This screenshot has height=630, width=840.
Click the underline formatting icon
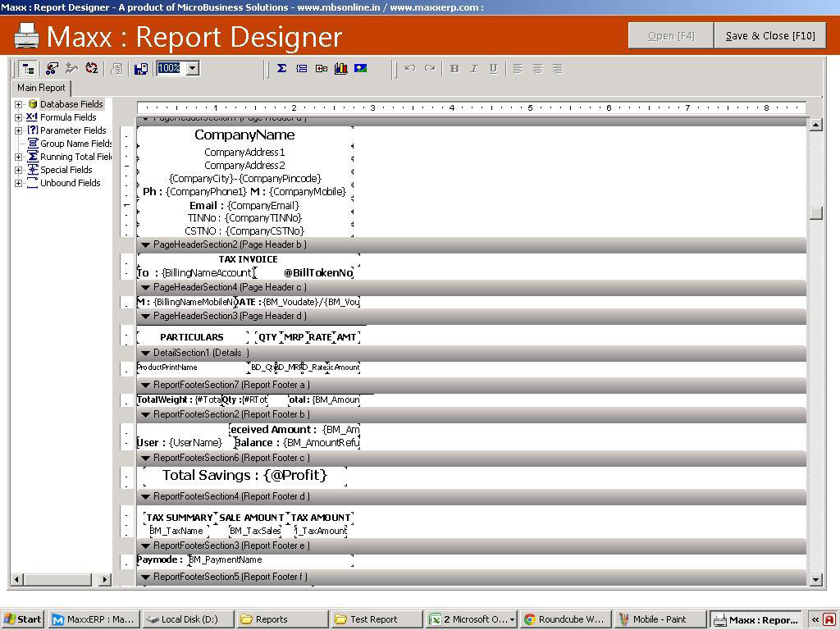(x=493, y=69)
